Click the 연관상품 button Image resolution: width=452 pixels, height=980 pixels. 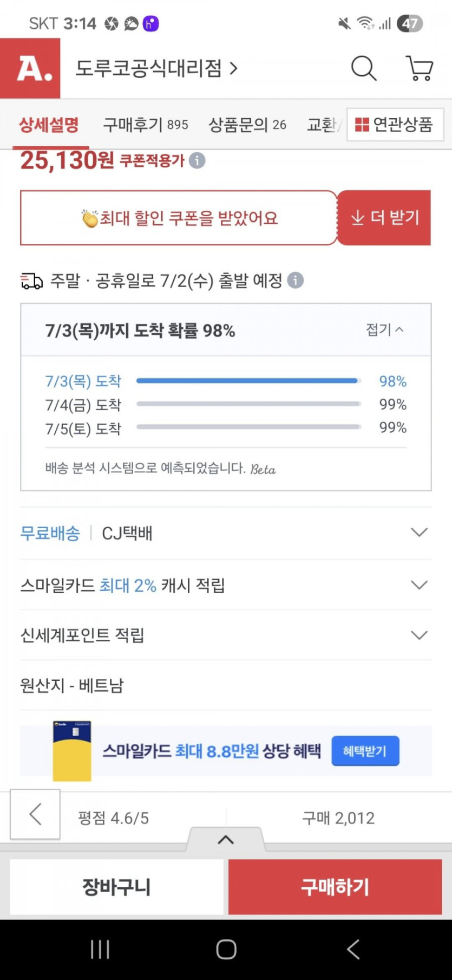(x=395, y=125)
